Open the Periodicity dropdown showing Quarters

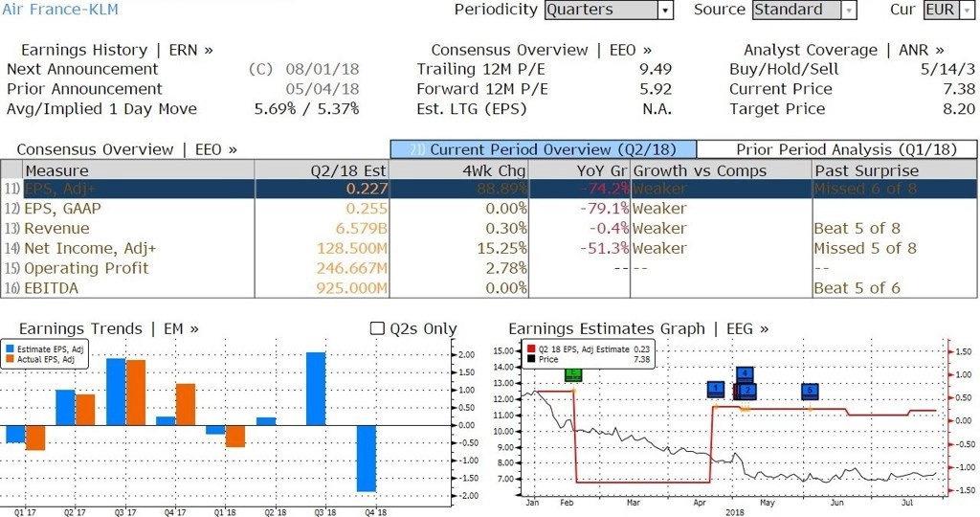pyautogui.click(x=609, y=10)
